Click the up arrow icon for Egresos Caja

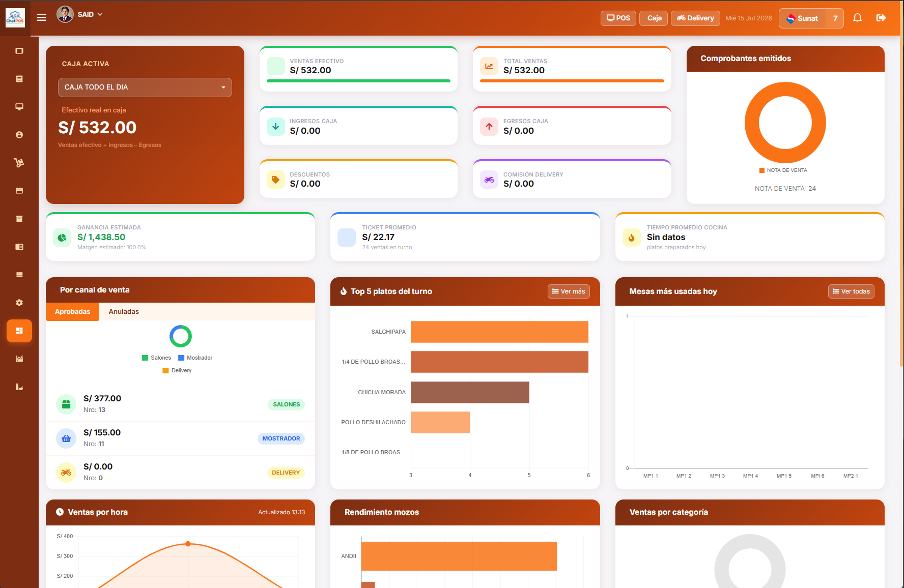[x=489, y=127]
